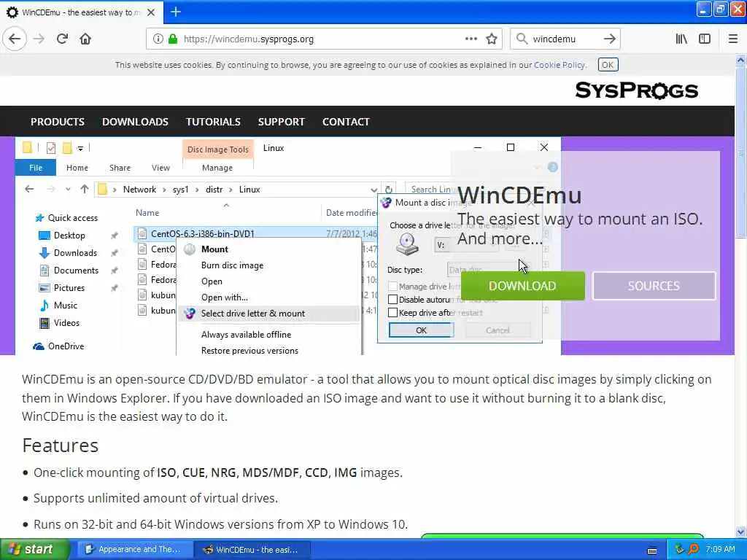
Task: Click the keyboard icon on the taskbar
Action: coord(652,551)
